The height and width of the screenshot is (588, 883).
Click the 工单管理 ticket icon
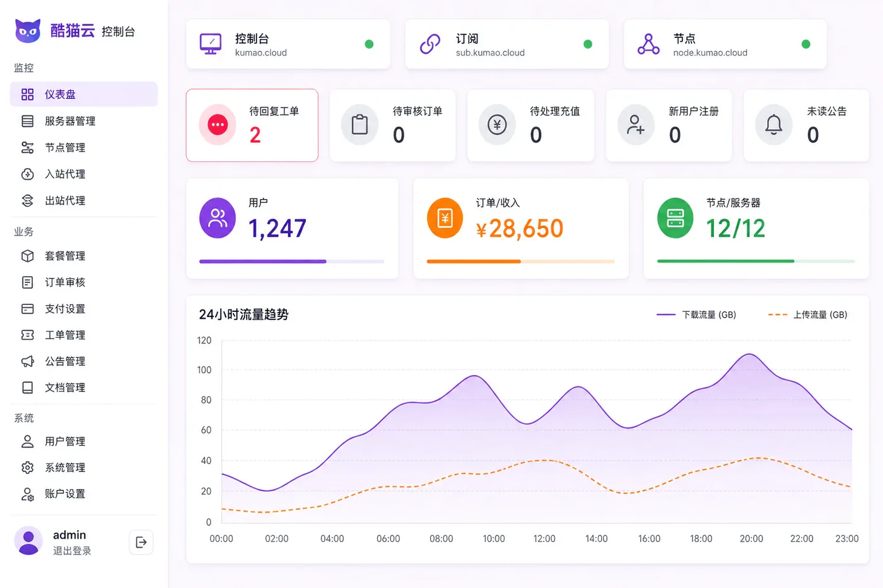click(x=28, y=335)
